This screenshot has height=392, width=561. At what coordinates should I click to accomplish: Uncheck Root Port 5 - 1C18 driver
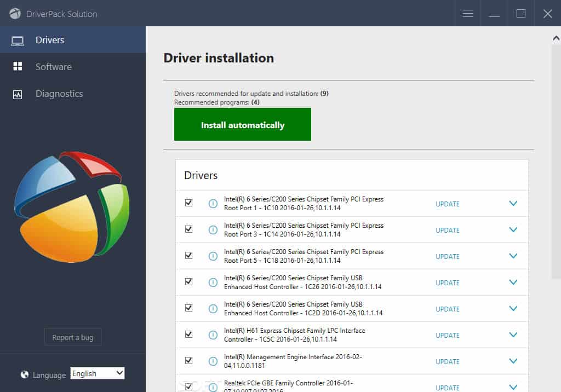188,255
